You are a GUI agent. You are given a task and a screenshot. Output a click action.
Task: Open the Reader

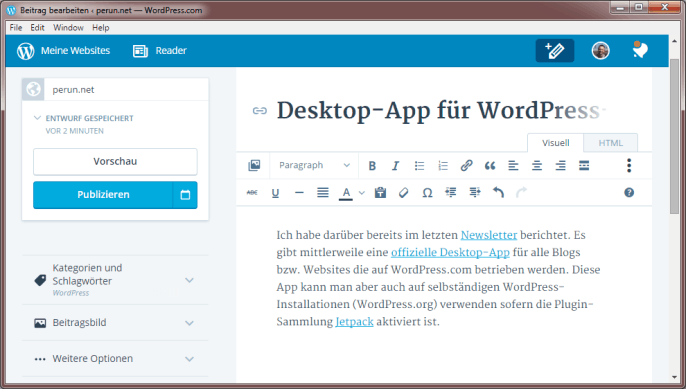[x=160, y=51]
